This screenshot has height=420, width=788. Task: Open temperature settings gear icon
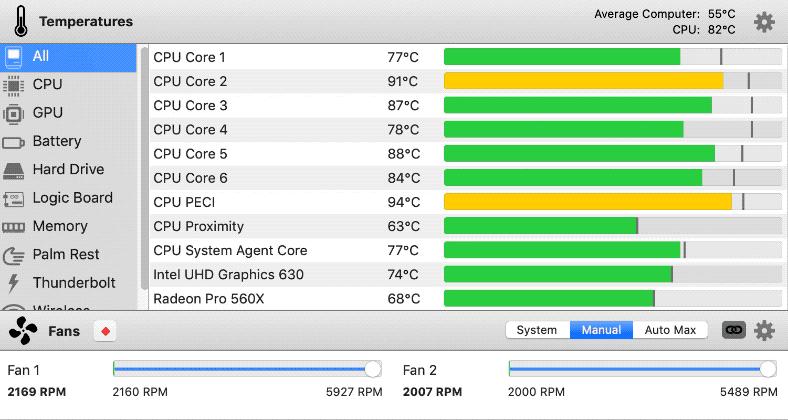[763, 22]
